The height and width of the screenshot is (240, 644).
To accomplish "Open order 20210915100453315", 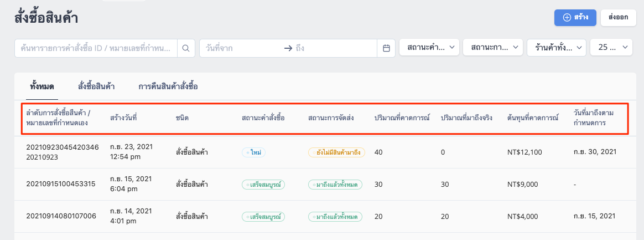I will (61, 184).
